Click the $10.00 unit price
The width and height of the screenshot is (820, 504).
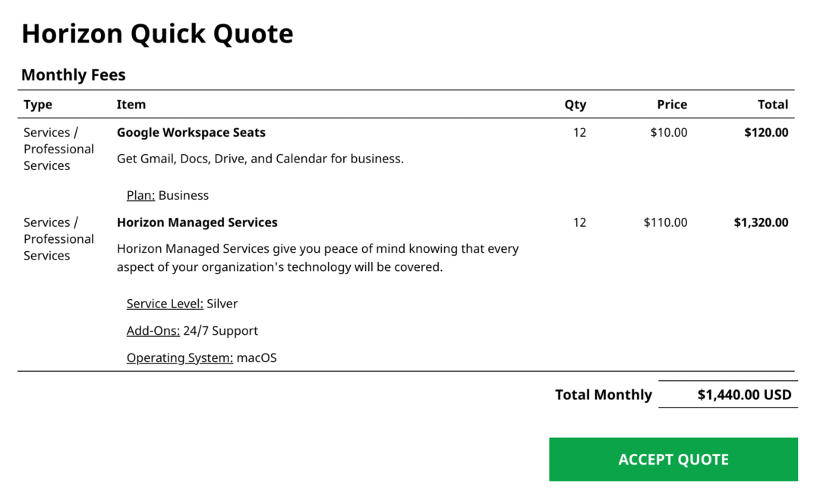tap(669, 132)
